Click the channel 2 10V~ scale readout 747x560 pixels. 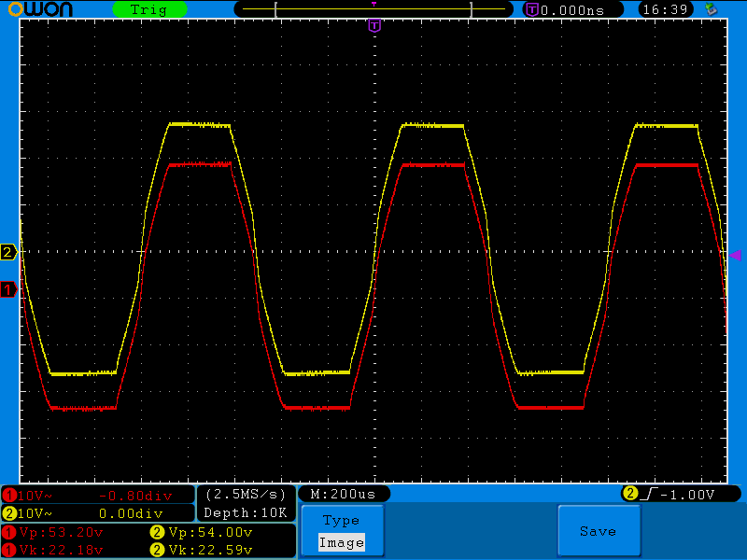coord(35,514)
